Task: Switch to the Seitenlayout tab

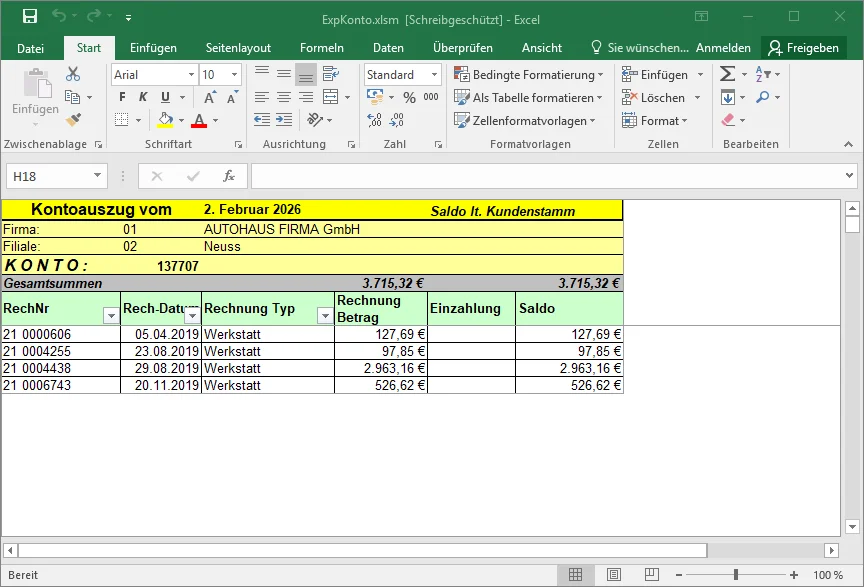Action: pyautogui.click(x=238, y=48)
